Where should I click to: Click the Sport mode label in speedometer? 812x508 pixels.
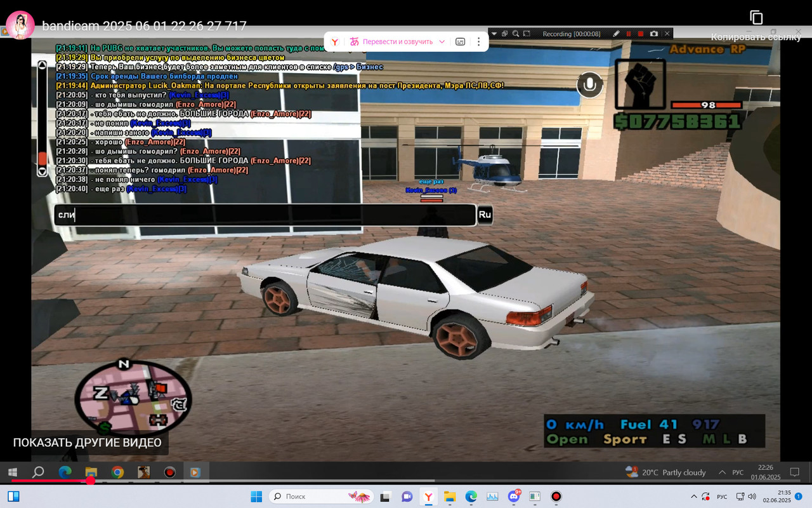click(625, 439)
